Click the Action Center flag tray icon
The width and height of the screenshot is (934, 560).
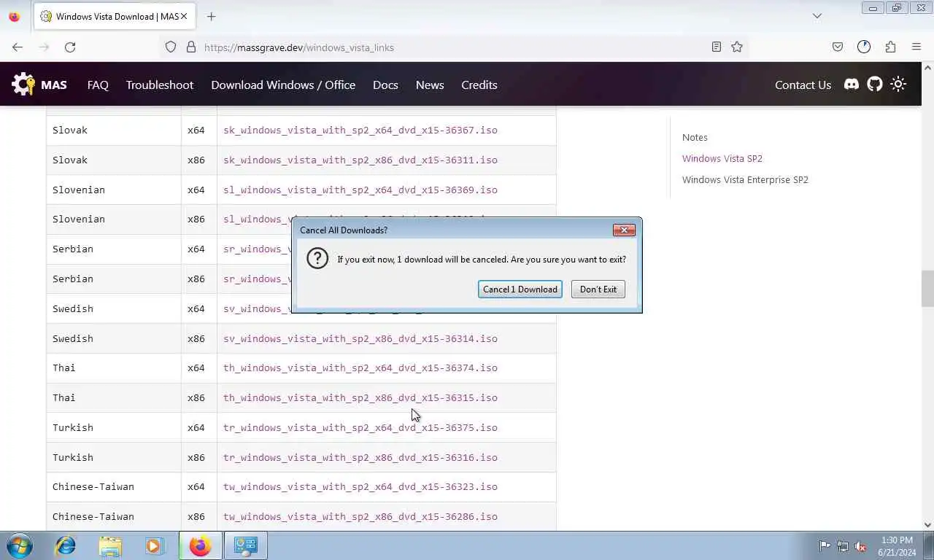point(825,546)
